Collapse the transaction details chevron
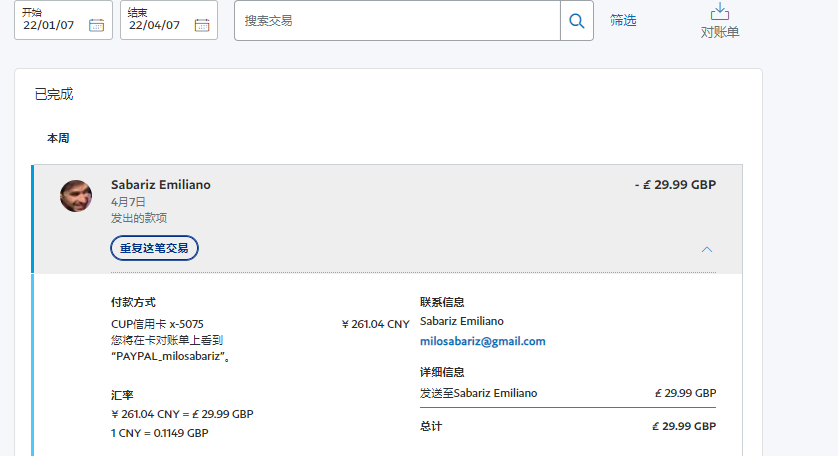 click(707, 249)
